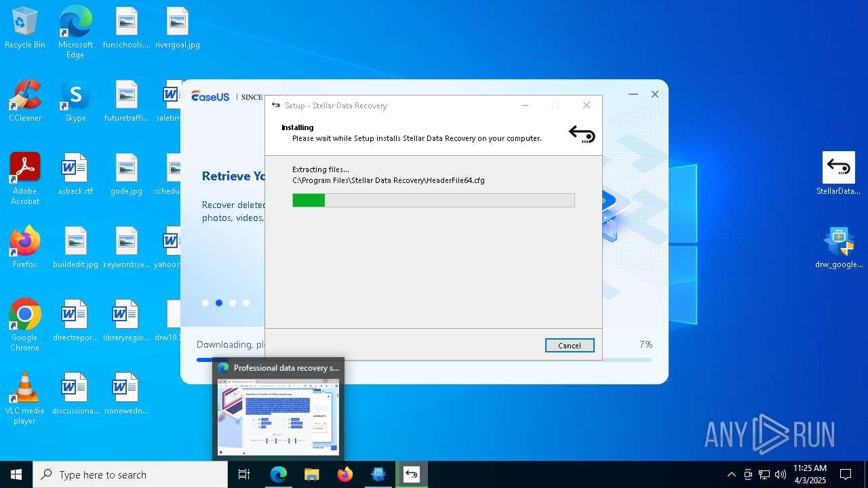Select the first slide dot in EaseUS window
868x488 pixels.
tap(205, 303)
